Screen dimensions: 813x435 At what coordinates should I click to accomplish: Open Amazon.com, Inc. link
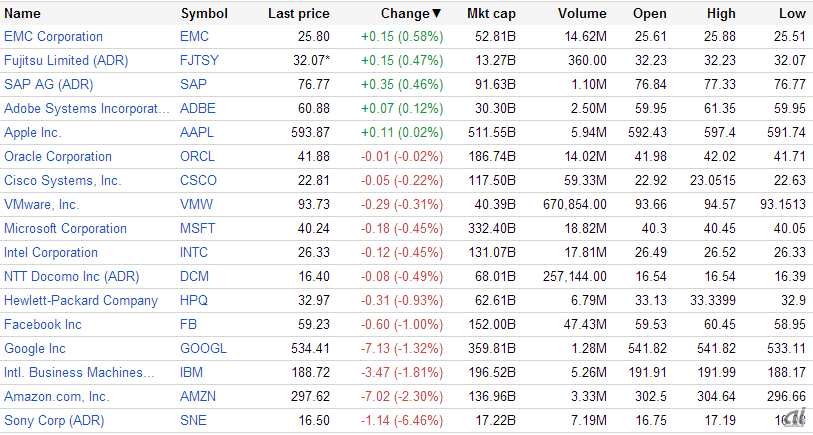coord(56,396)
